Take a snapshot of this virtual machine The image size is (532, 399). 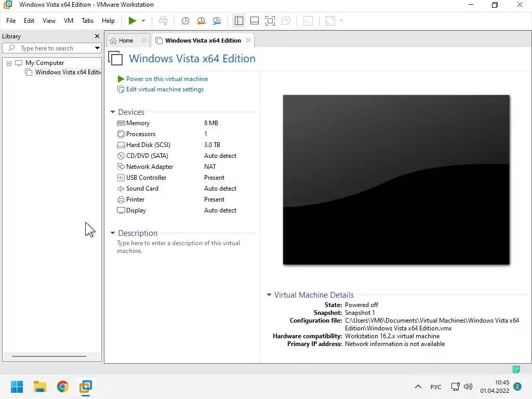(x=185, y=21)
